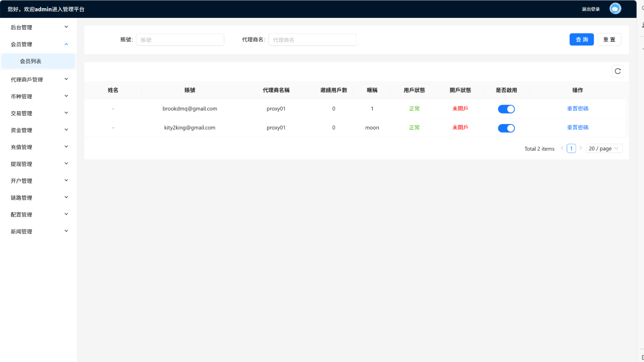Screen dimensions: 644x362
Task: Expand the 后台管理 menu
Action: coord(39,28)
